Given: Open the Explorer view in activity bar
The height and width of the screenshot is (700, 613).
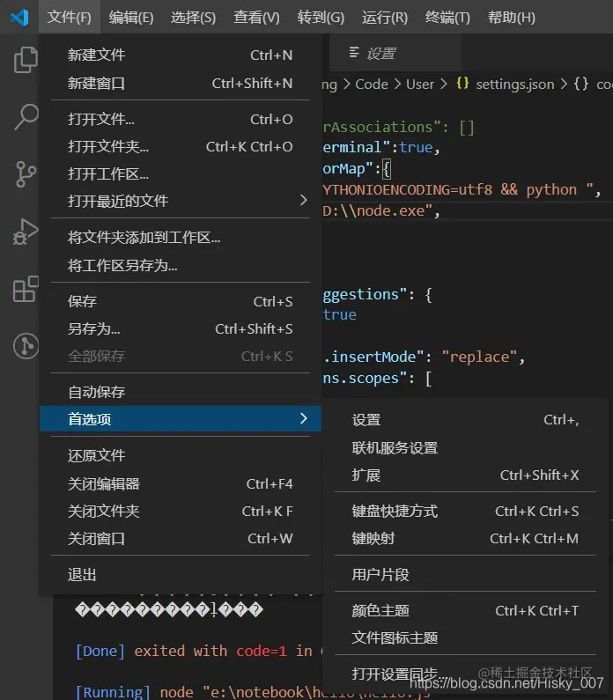Looking at the screenshot, I should (x=26, y=60).
